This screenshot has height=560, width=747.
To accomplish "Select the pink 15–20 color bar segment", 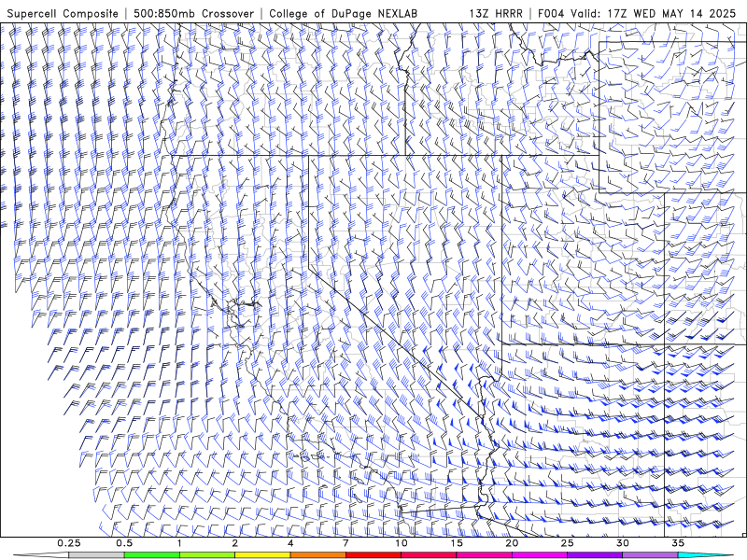I will coord(484,555).
